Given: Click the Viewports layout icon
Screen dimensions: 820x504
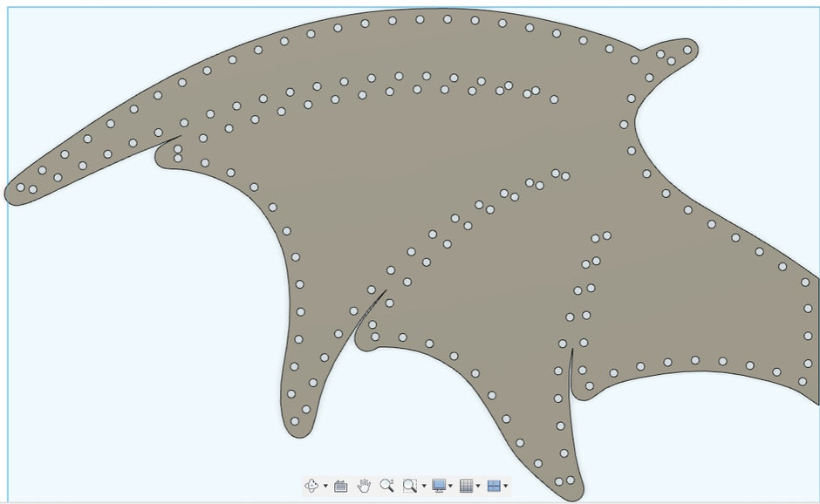Looking at the screenshot, I should [x=494, y=486].
